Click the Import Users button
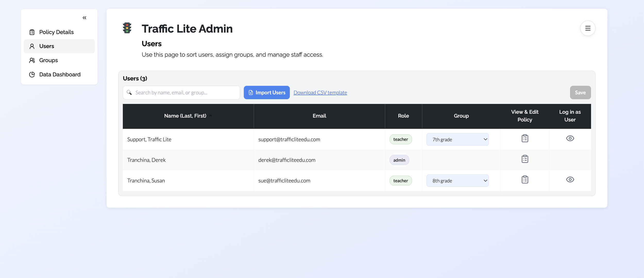 coord(267,93)
